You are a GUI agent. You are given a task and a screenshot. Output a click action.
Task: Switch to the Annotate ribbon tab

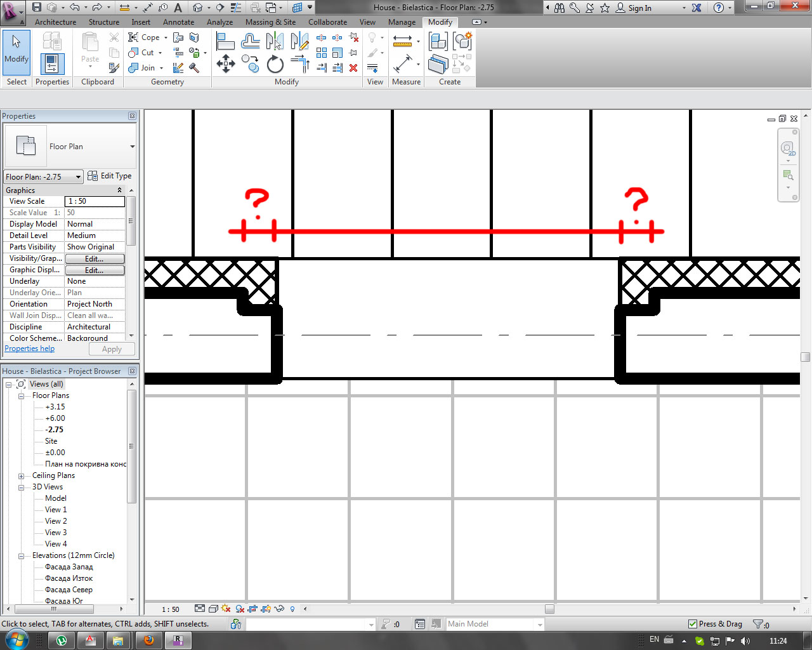pos(178,22)
